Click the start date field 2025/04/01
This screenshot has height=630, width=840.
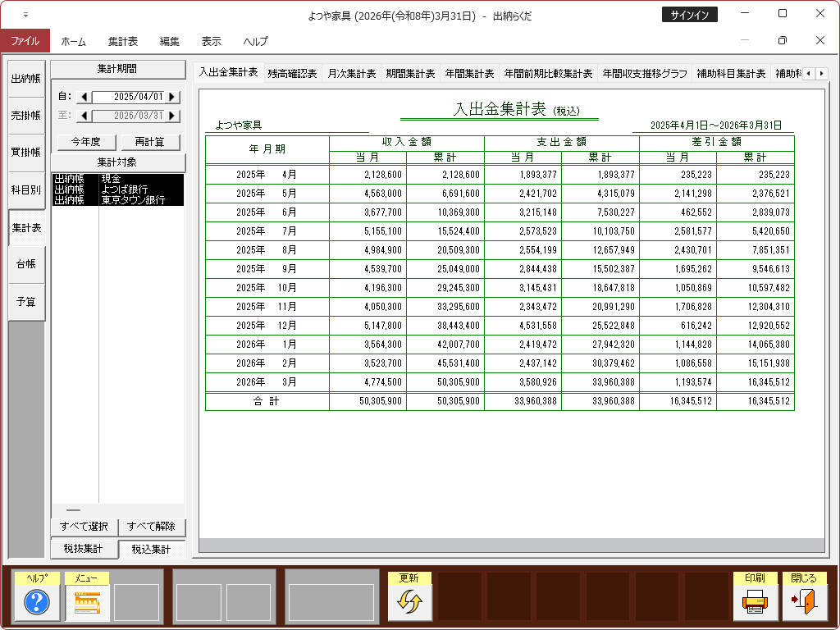coord(127,97)
